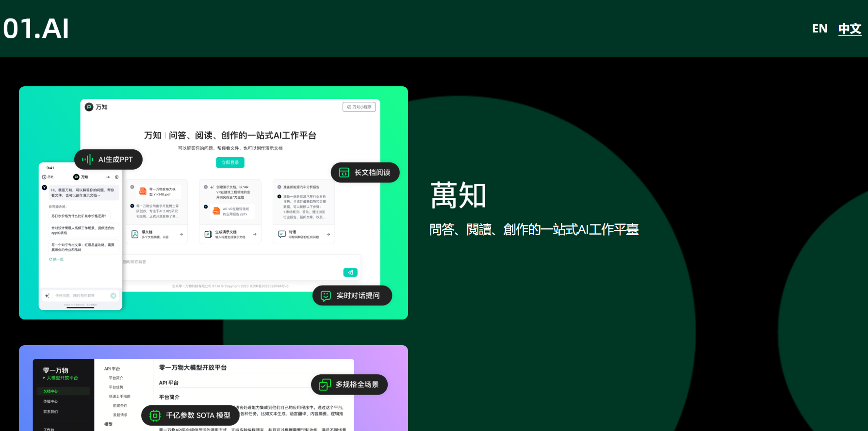Screen dimensions: 868x431
Task: Click the 长文档阅读 code-window icon
Action: [x=344, y=173]
